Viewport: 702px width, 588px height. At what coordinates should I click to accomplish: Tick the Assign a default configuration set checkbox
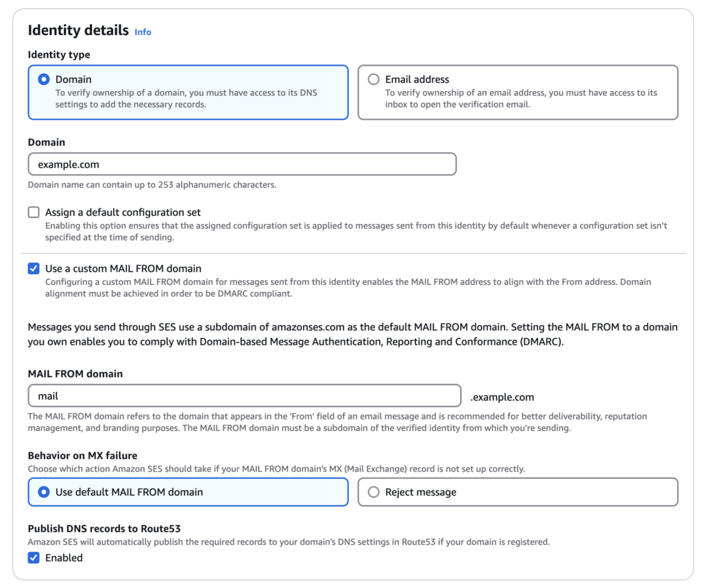tap(34, 212)
